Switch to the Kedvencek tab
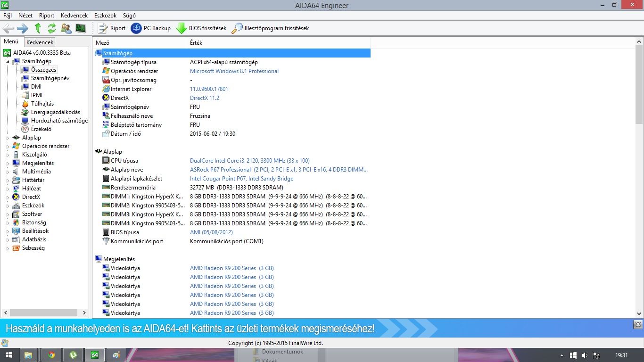 click(x=40, y=42)
